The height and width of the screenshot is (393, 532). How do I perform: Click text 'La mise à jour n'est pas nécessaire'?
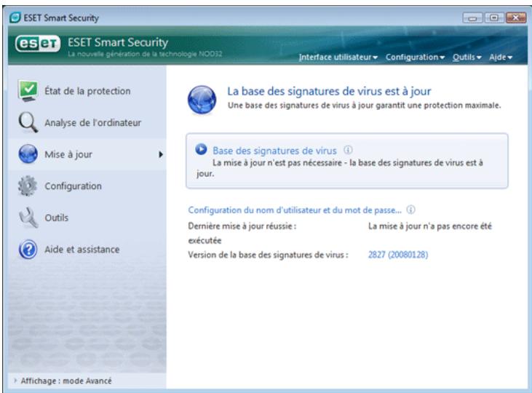coord(277,163)
